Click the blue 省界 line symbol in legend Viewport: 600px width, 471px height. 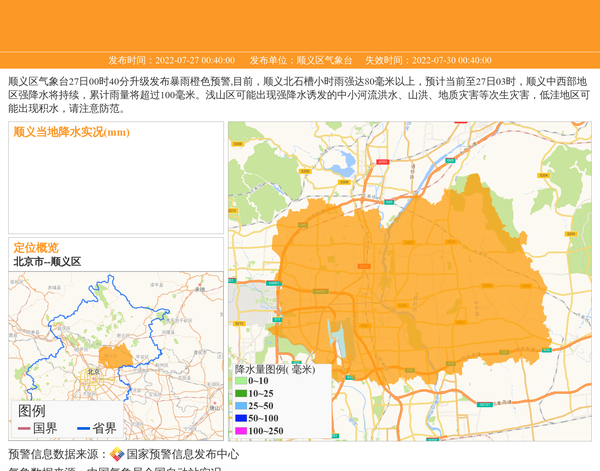click(83, 429)
